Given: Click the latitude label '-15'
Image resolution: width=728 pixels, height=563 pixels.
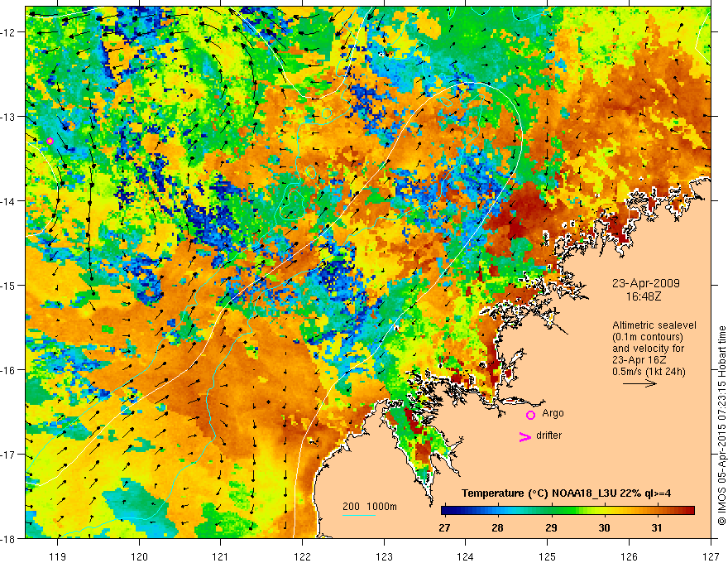Looking at the screenshot, I should click(9, 285).
